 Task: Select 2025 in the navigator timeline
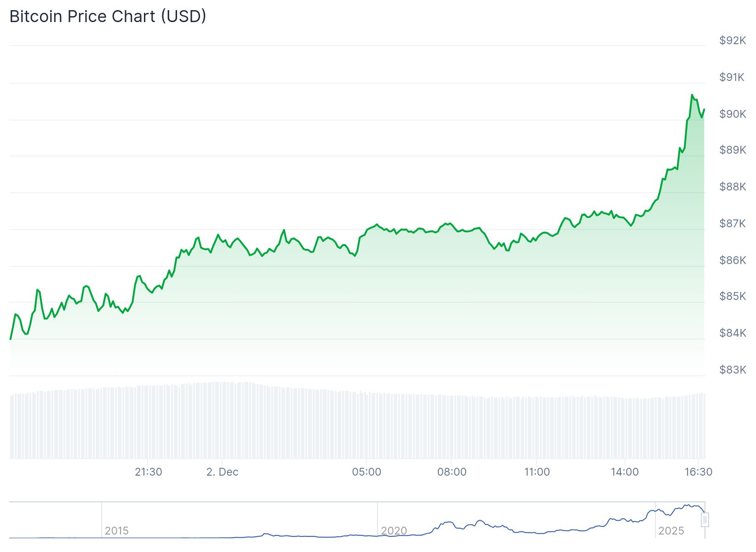(671, 531)
